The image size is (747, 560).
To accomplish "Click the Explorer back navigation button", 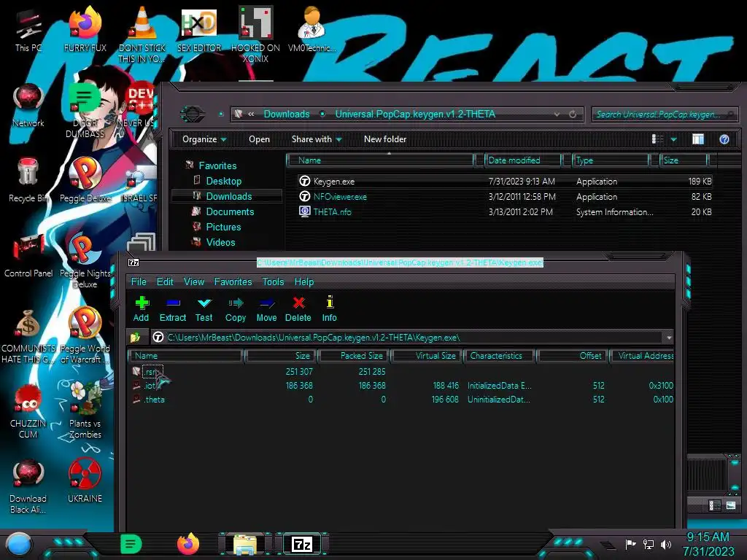I will 192,114.
